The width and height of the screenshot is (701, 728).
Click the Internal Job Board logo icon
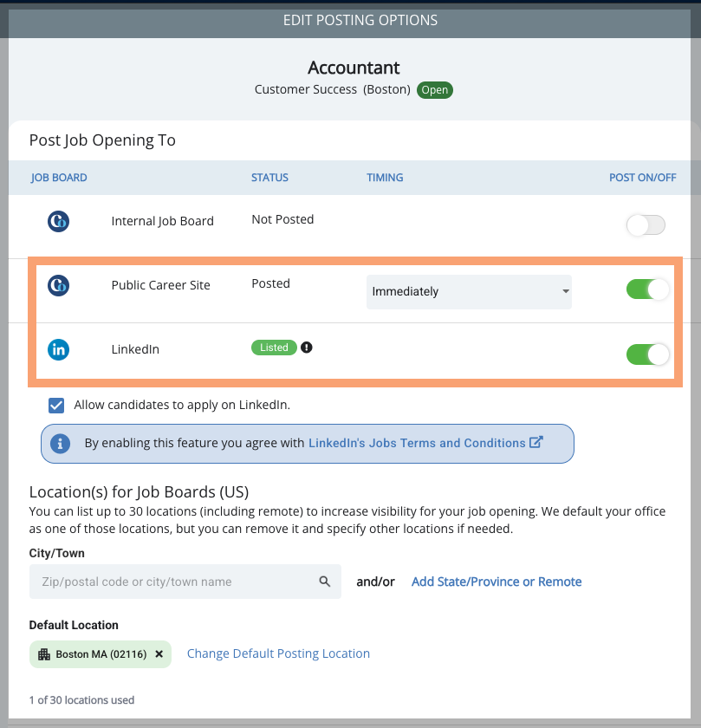[59, 221]
